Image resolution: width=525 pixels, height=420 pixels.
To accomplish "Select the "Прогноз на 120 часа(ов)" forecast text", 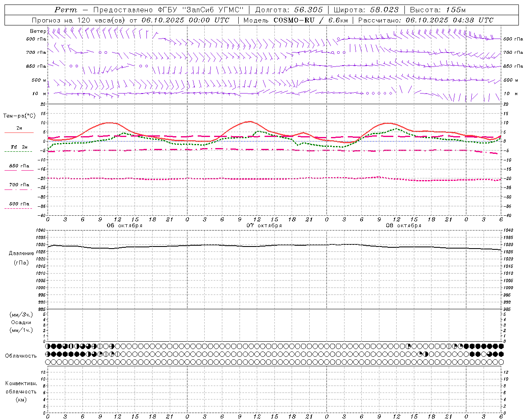I will point(79,20).
